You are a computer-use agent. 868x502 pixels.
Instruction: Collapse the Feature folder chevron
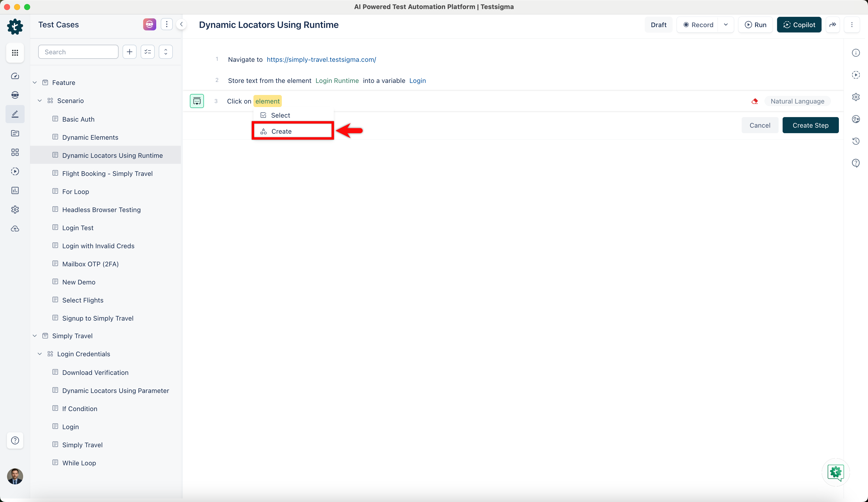[35, 83]
